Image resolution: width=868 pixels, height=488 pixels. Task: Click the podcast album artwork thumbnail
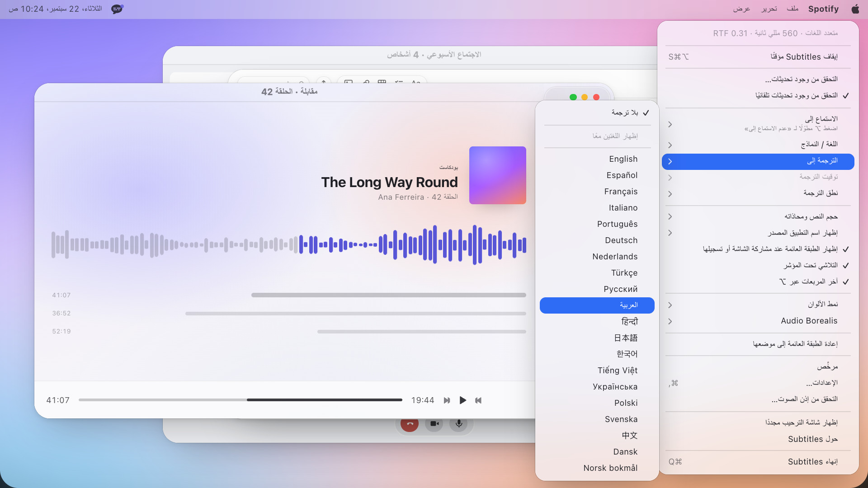coord(498,175)
